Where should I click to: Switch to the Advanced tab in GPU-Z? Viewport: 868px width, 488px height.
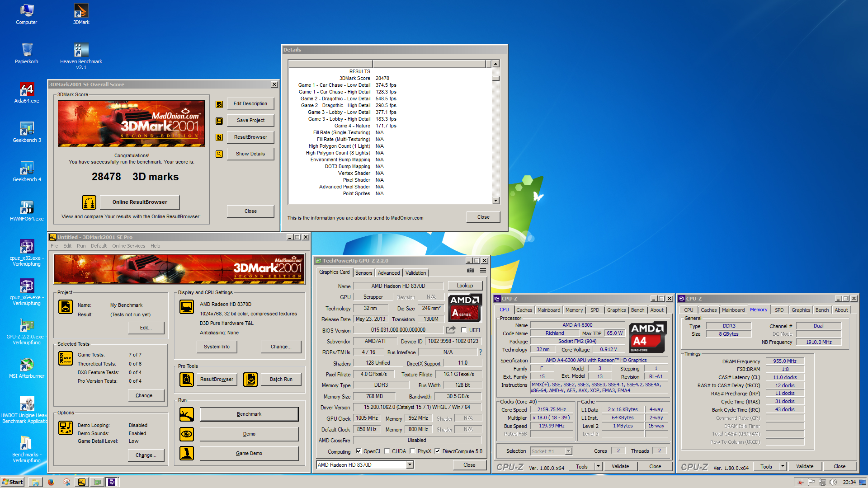click(x=389, y=273)
